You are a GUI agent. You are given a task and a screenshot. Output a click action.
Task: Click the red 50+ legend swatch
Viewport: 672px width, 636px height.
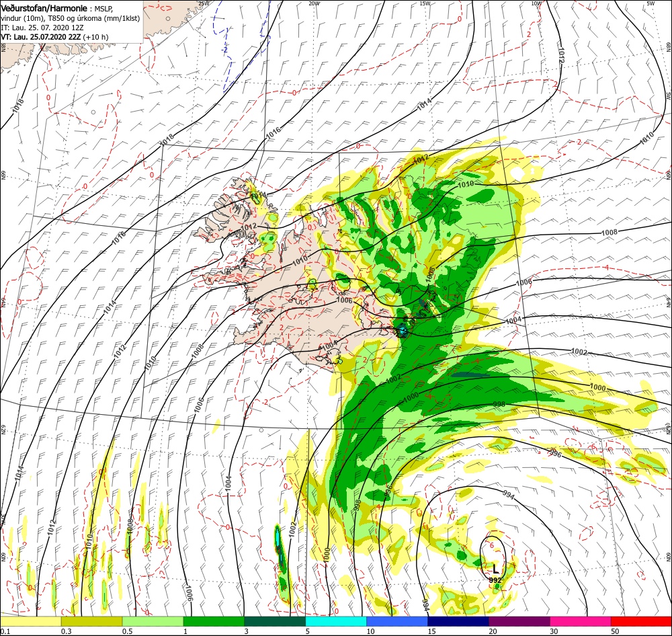pyautogui.click(x=641, y=621)
